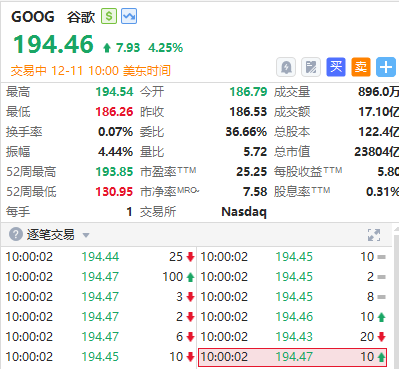Click the trade price 194.46 in right column
This screenshot has width=399, height=369.
[294, 317]
